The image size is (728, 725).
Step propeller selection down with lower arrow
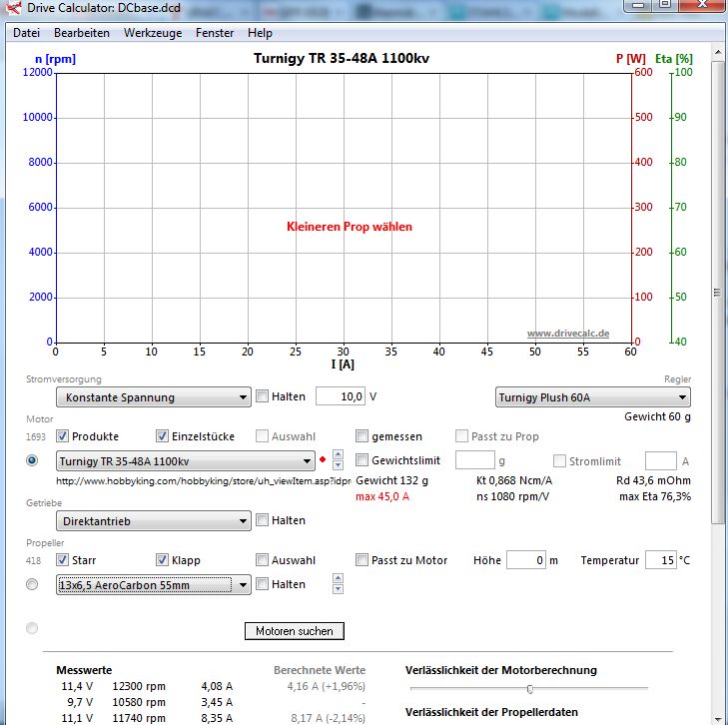click(338, 589)
